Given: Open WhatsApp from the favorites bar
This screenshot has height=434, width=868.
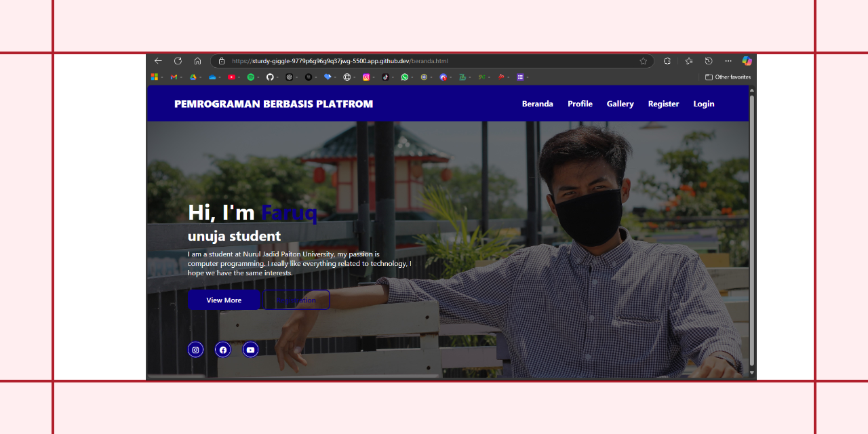Looking at the screenshot, I should (x=406, y=77).
